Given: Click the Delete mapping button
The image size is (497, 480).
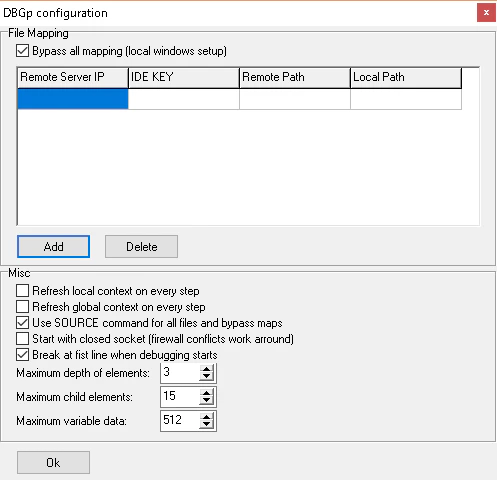Looking at the screenshot, I should click(x=141, y=247).
